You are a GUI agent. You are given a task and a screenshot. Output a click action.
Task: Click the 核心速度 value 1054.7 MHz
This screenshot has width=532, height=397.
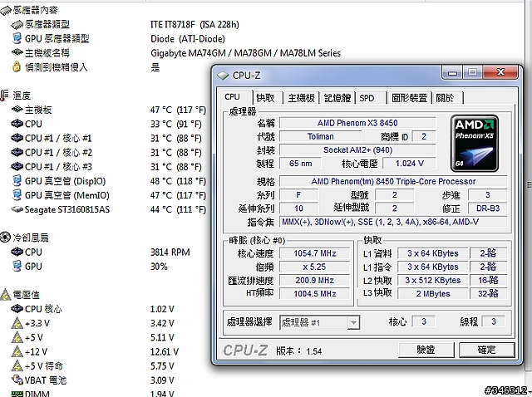[314, 253]
